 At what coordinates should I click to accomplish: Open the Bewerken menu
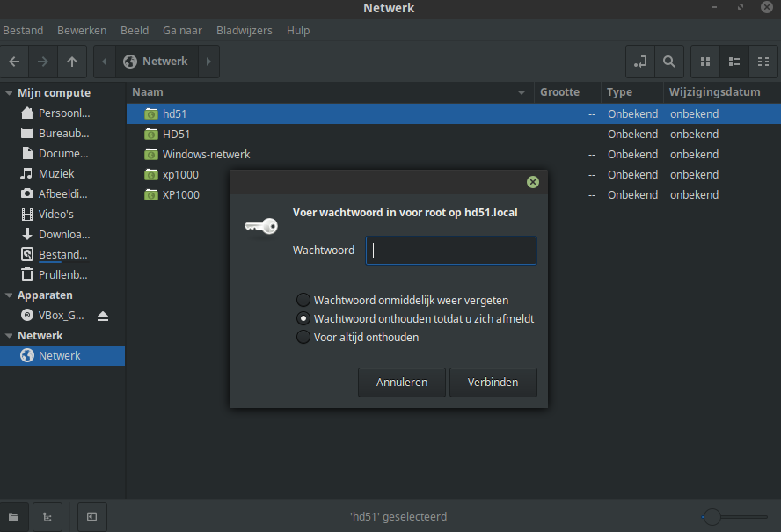pyautogui.click(x=82, y=31)
